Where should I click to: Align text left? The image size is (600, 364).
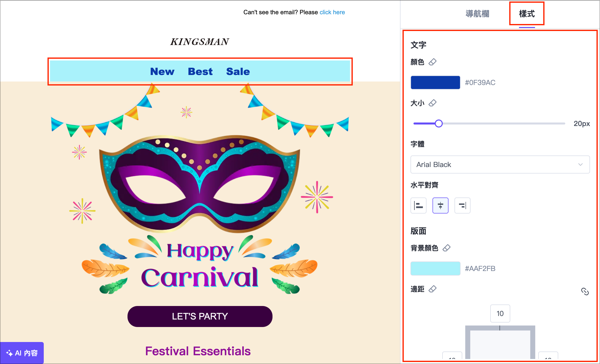coord(418,205)
